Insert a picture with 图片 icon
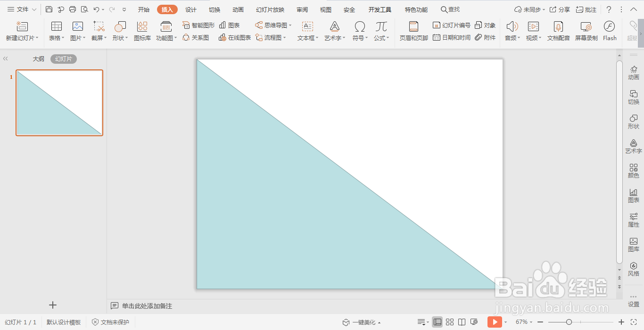This screenshot has height=330, width=644. pos(78,31)
